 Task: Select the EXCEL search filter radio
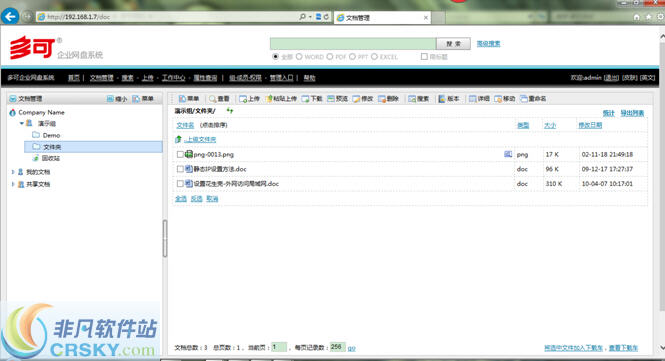tap(374, 56)
